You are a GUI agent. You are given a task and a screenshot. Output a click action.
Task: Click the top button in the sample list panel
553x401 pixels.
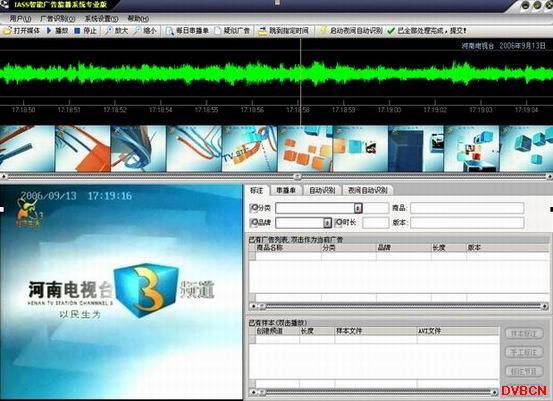(x=524, y=333)
